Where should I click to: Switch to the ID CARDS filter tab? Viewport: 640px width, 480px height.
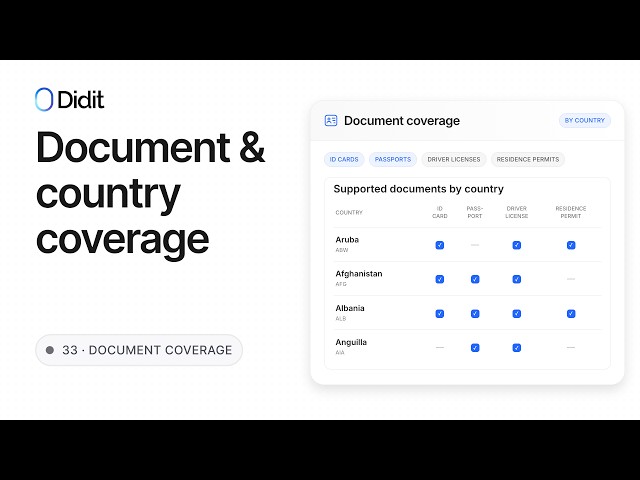pyautogui.click(x=344, y=159)
